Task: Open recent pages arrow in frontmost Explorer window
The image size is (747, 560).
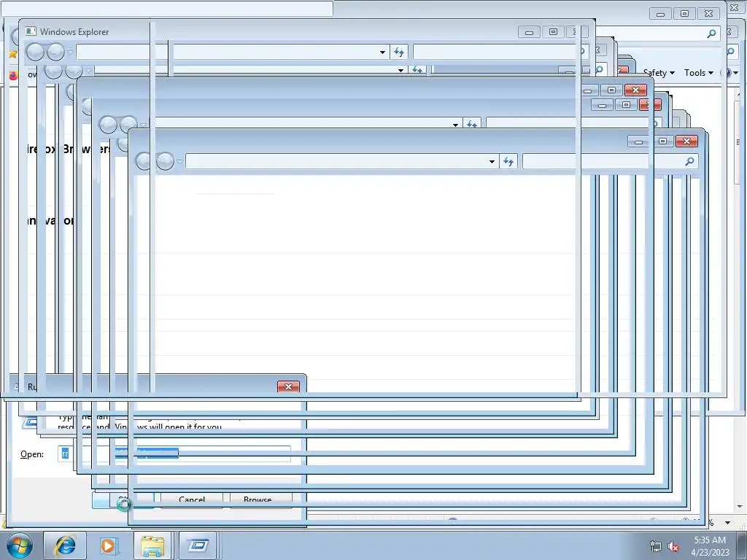Action: click(179, 162)
